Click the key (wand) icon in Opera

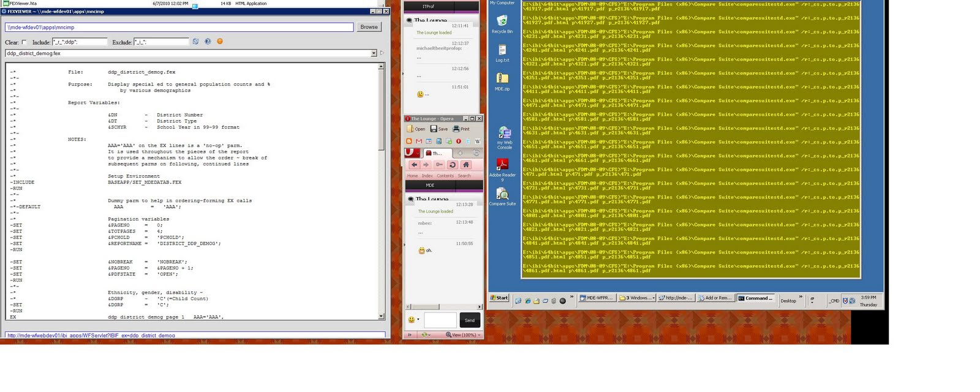[439, 165]
